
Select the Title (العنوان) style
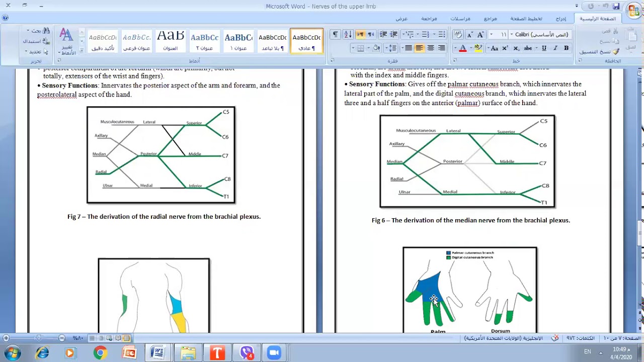(x=171, y=41)
